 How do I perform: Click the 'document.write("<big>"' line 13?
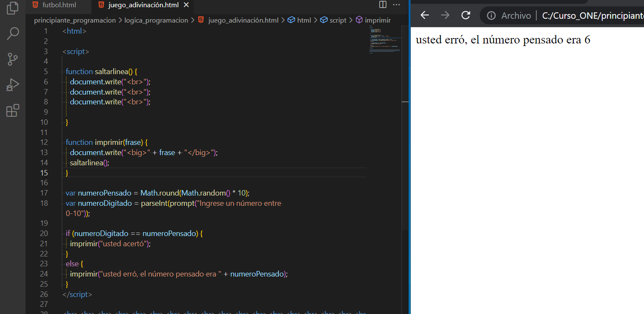coord(144,153)
